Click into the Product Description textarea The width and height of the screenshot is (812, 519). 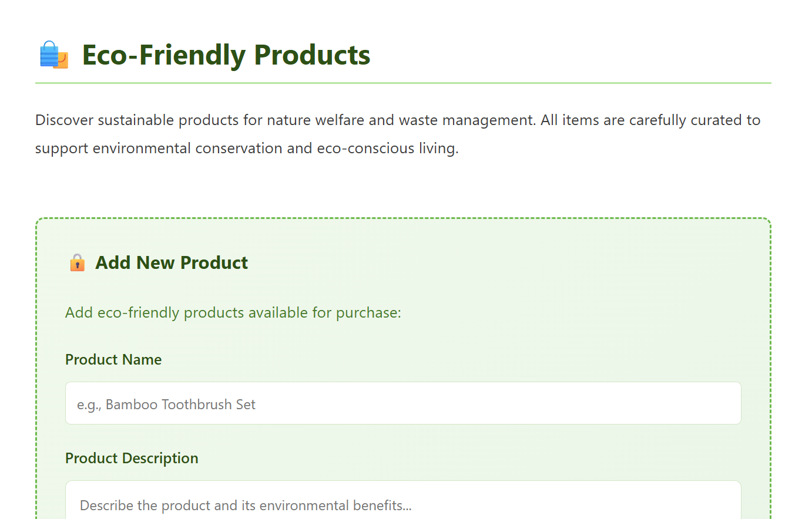coord(403,503)
